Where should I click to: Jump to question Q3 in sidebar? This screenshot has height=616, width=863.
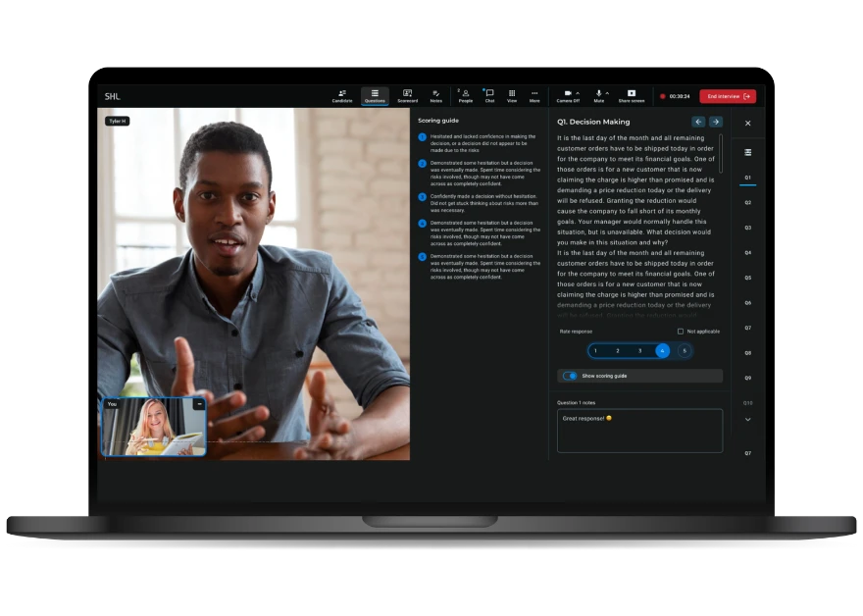[747, 228]
